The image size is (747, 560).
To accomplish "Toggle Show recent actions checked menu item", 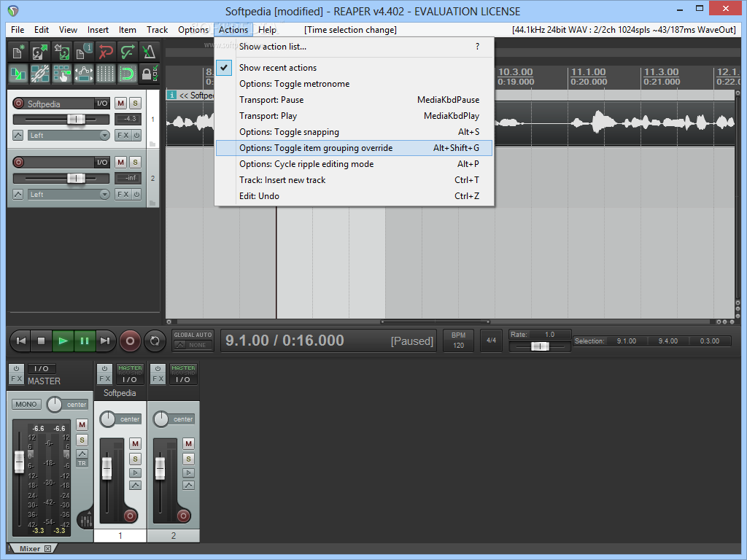I will tap(354, 68).
